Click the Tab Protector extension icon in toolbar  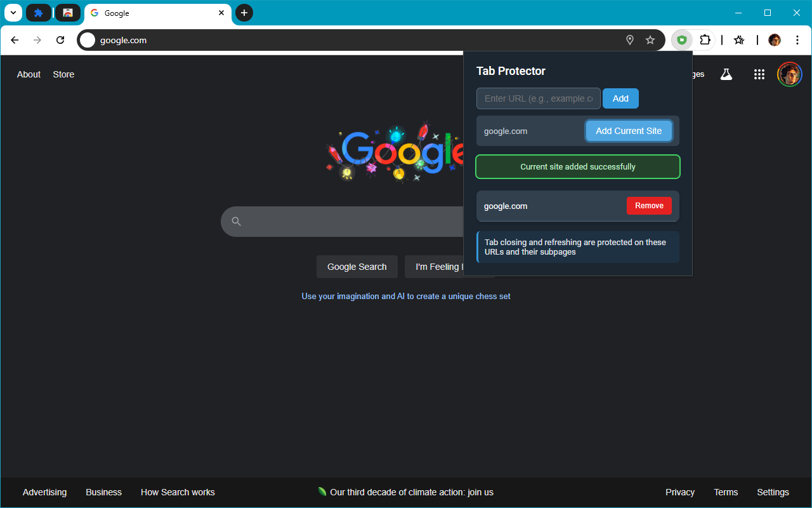[682, 39]
